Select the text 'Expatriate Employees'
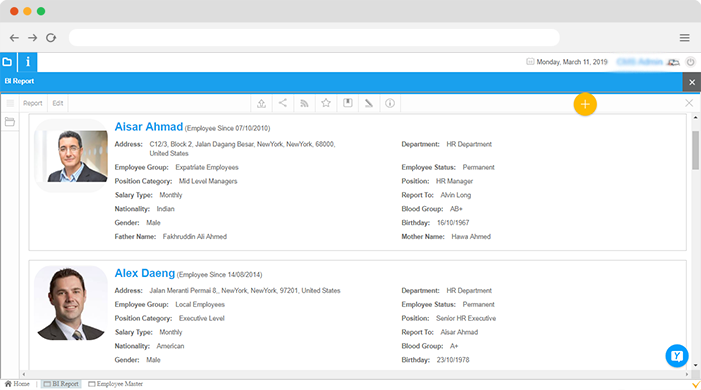 tap(207, 167)
